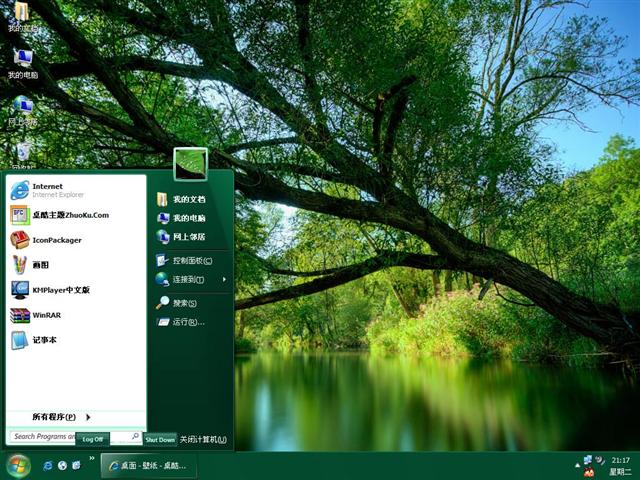Click the 我的文档 desktop folder icon
This screenshot has width=640, height=480.
[x=21, y=14]
